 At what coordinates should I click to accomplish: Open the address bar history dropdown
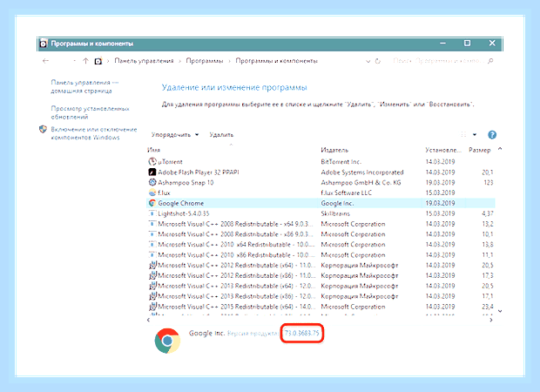[368, 61]
